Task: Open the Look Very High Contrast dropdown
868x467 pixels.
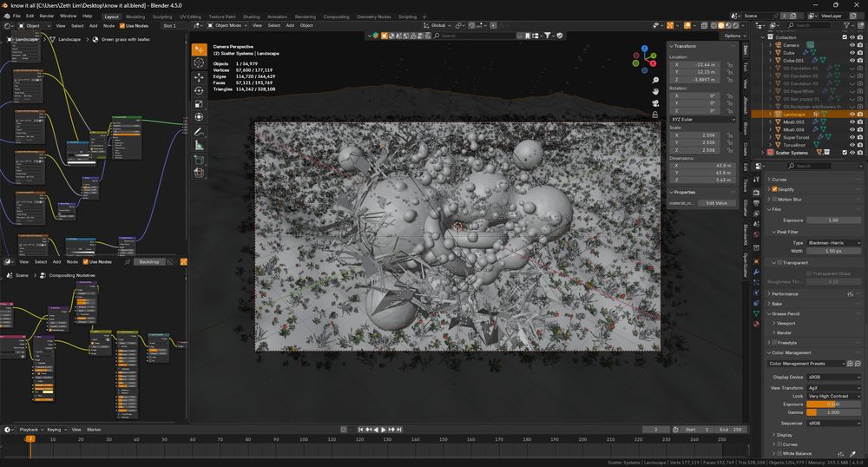Action: pos(833,396)
